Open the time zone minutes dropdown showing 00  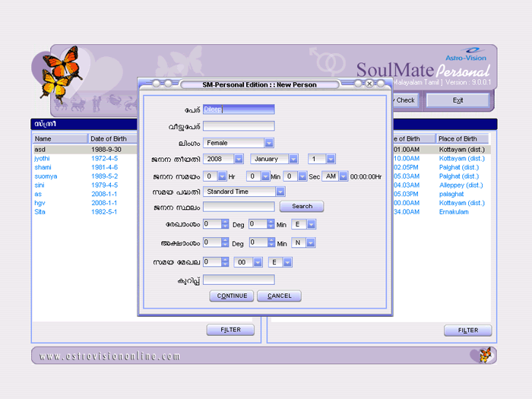(x=258, y=262)
